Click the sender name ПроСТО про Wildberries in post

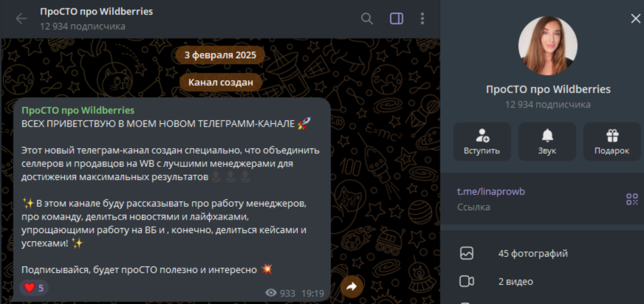coord(78,110)
